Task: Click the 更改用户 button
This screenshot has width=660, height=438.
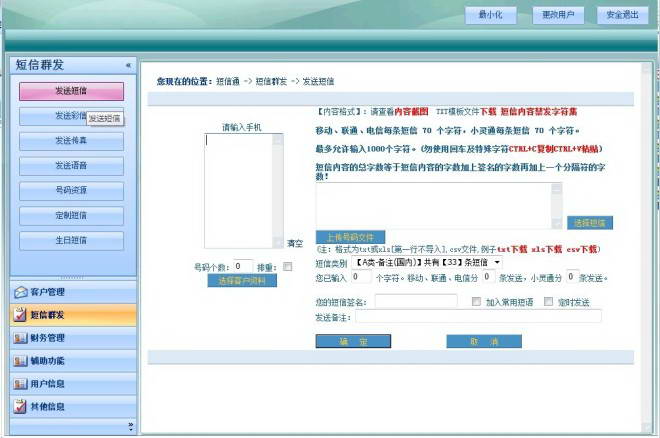Action: [558, 15]
